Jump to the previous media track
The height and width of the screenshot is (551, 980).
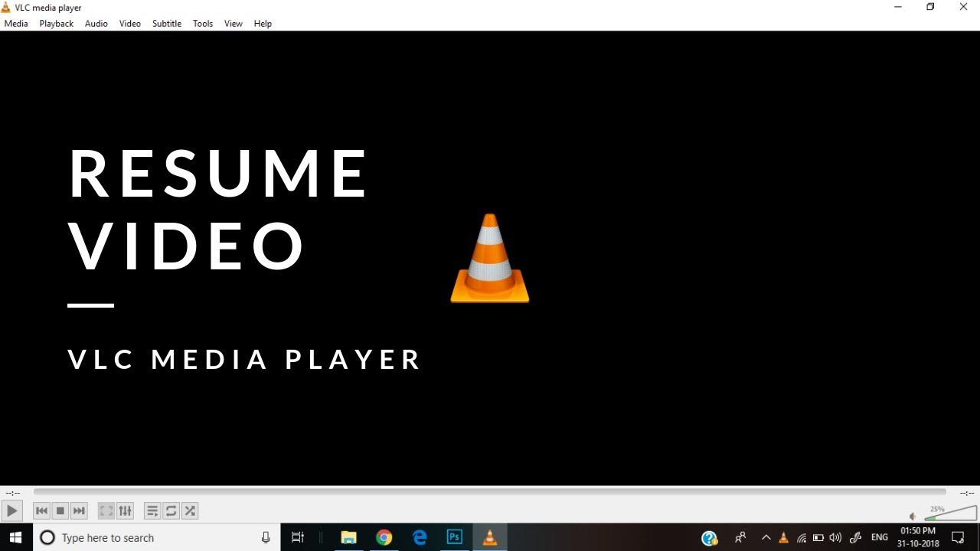tap(42, 510)
